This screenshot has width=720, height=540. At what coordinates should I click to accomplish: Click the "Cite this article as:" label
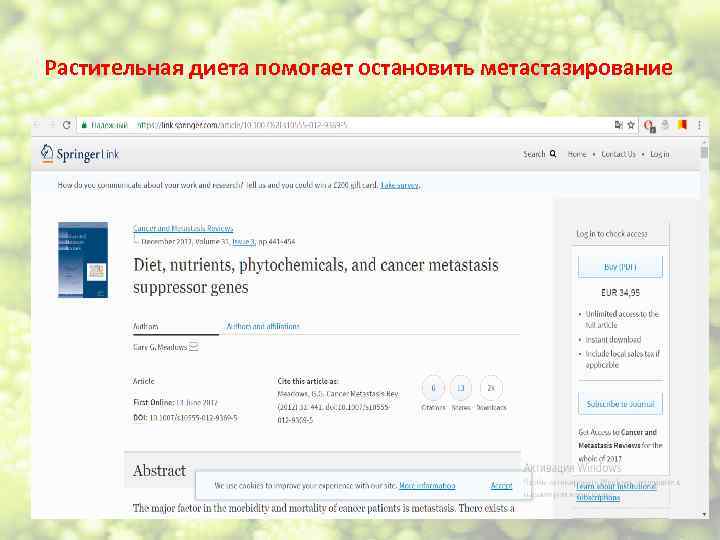coord(308,381)
